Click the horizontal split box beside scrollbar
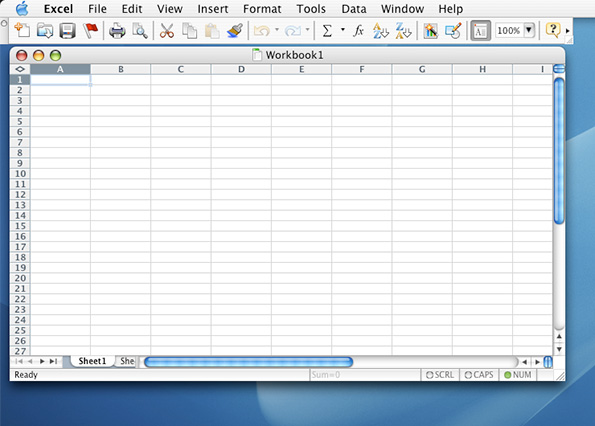Image resolution: width=595 pixels, height=426 pixels. [x=548, y=362]
